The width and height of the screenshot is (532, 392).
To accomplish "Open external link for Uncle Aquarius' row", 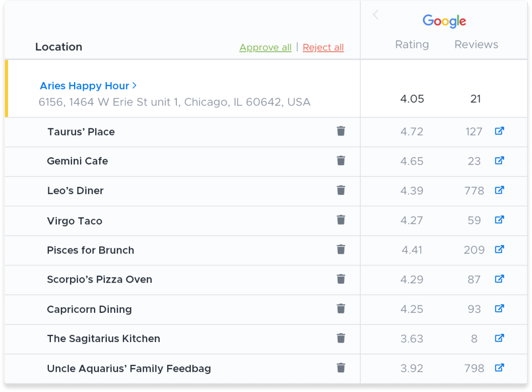I will [499, 368].
